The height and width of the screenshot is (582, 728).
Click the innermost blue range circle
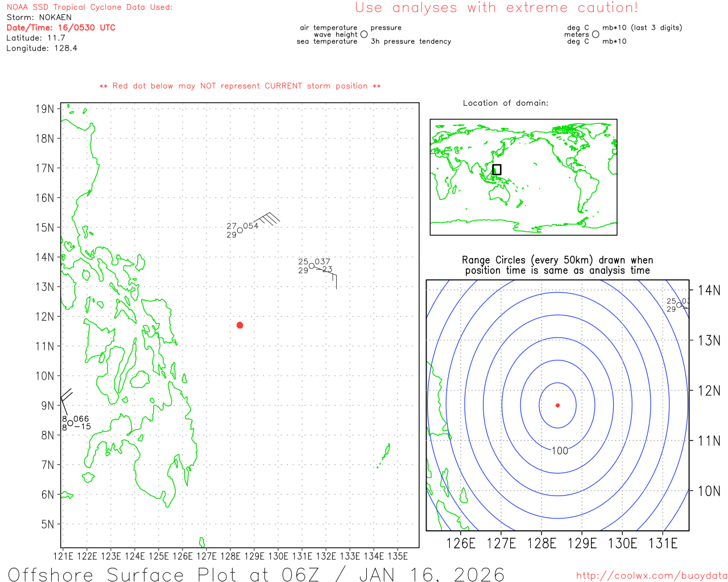[558, 405]
